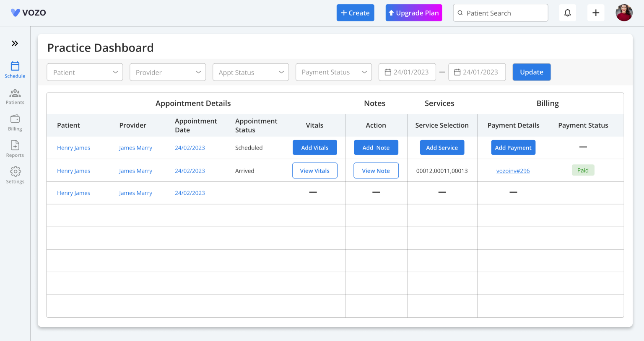The height and width of the screenshot is (341, 644).
Task: Open the Billing wallet icon
Action: pos(15,119)
